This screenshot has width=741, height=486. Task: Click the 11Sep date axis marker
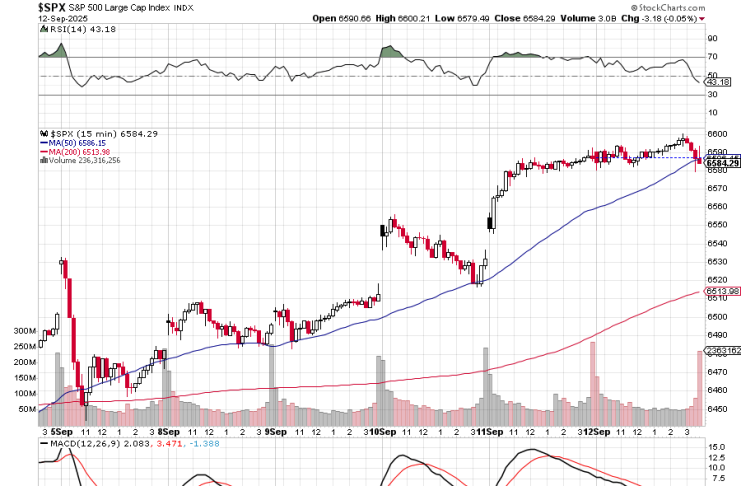pos(488,430)
